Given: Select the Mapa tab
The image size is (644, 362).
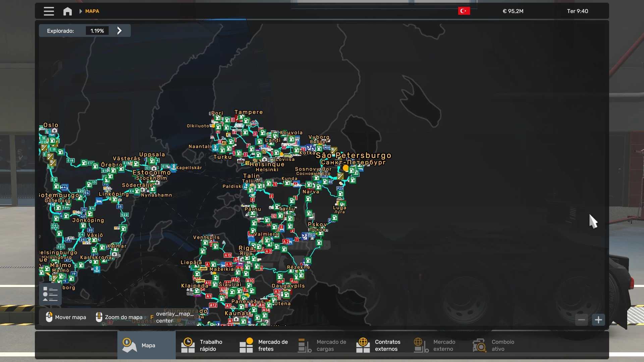Looking at the screenshot, I should pyautogui.click(x=147, y=345).
